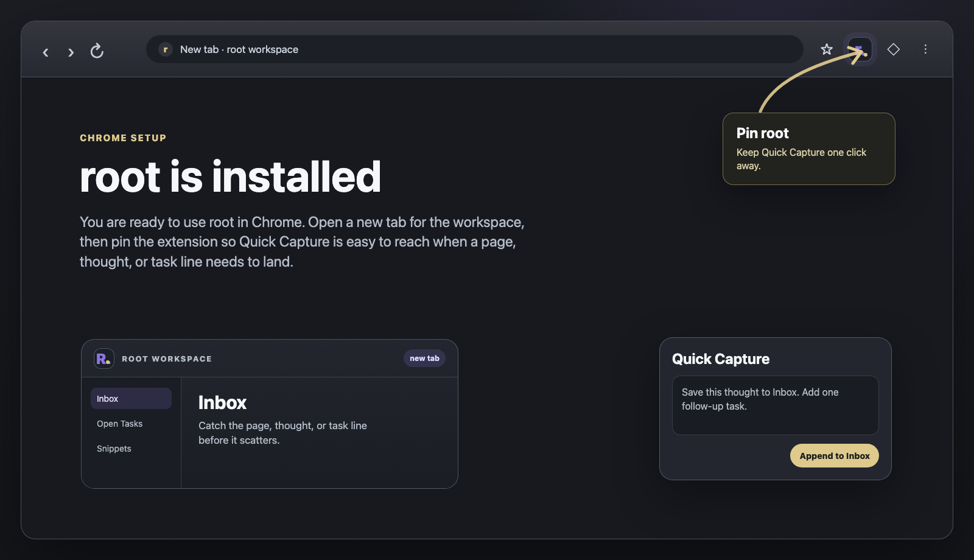Click the pinned root extension icon

860,49
